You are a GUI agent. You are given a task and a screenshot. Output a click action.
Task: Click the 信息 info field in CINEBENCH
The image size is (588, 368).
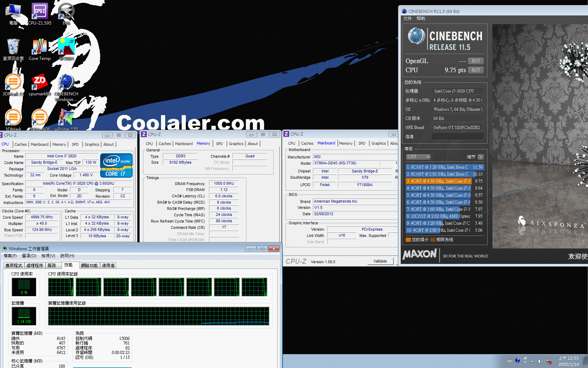click(457, 137)
